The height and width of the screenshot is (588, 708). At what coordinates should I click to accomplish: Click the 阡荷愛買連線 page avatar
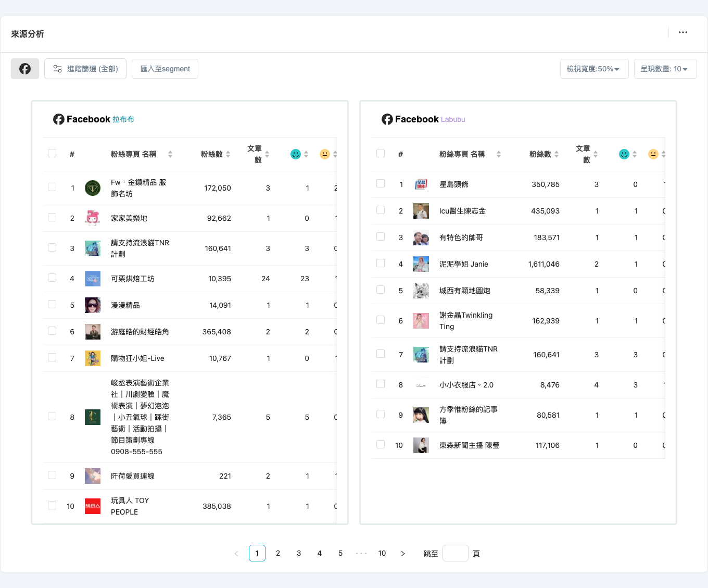click(93, 476)
